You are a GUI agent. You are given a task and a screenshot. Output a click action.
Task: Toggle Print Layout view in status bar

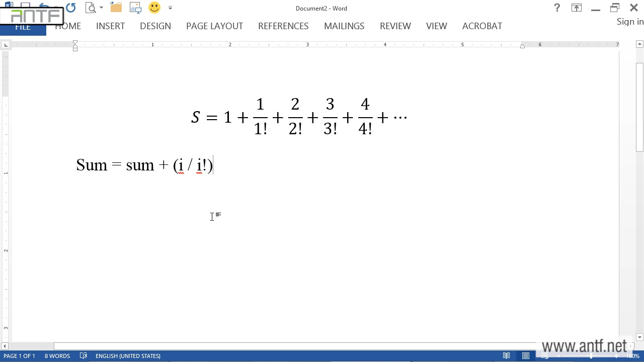pyautogui.click(x=526, y=356)
